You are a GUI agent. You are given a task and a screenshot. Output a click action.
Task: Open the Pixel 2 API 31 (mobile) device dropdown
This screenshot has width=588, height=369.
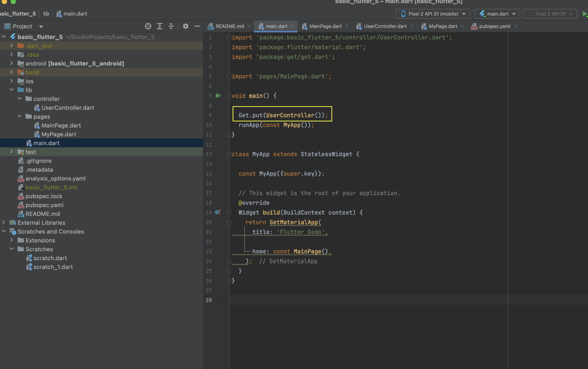point(433,14)
